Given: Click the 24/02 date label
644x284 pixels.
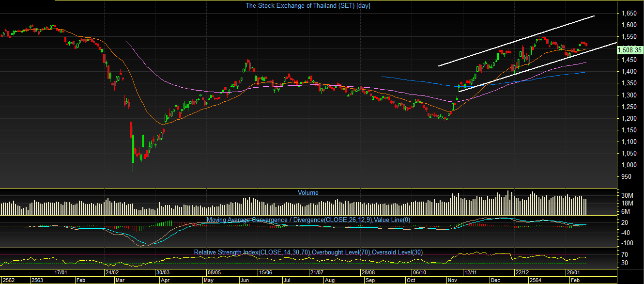Looking at the screenshot, I should pyautogui.click(x=112, y=273).
